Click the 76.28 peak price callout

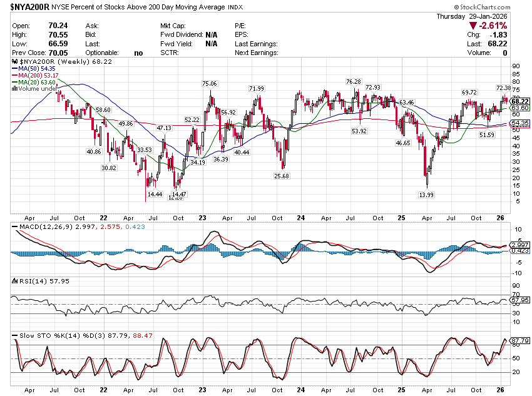coord(353,81)
